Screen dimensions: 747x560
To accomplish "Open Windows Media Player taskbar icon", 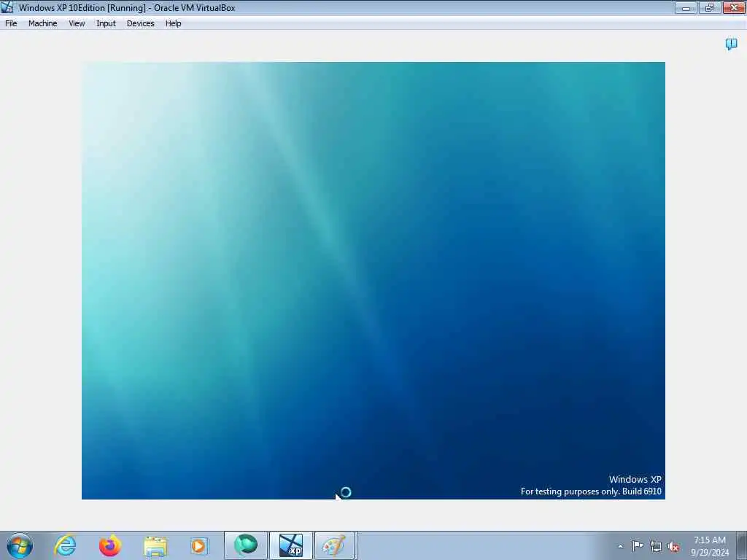I will point(198,545).
